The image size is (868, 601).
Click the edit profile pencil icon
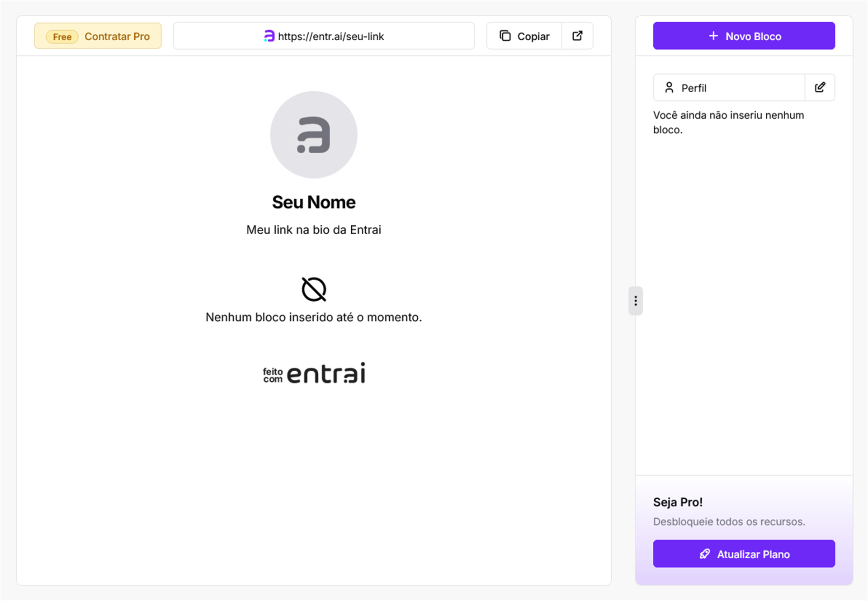point(820,87)
